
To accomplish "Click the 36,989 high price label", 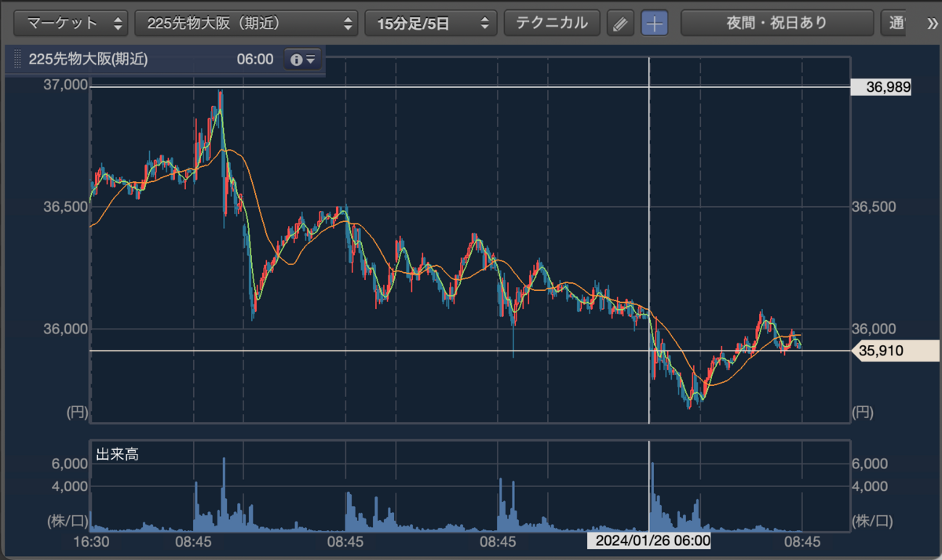I will click(882, 88).
